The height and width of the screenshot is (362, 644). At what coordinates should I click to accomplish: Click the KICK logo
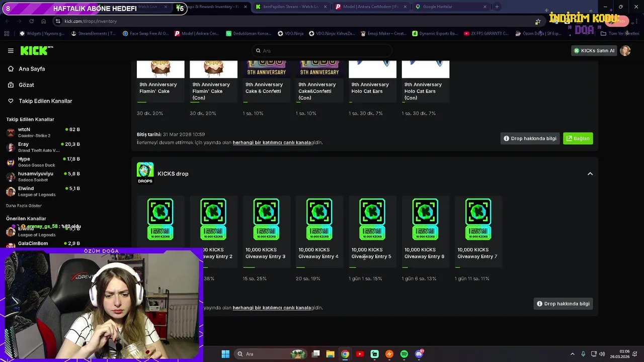(x=36, y=50)
